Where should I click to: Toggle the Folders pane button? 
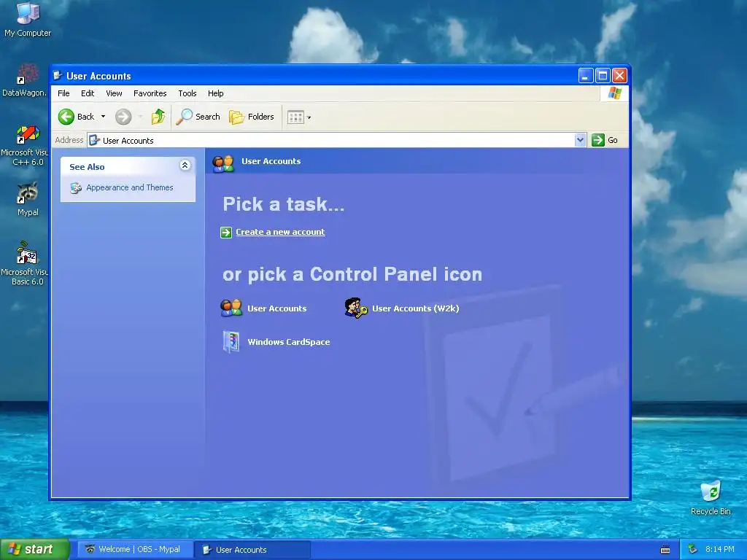point(252,117)
